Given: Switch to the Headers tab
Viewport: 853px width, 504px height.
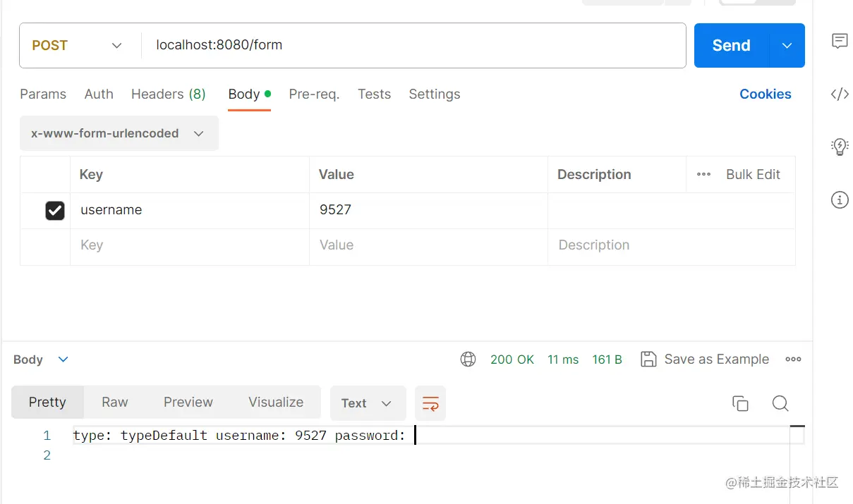Looking at the screenshot, I should 168,94.
